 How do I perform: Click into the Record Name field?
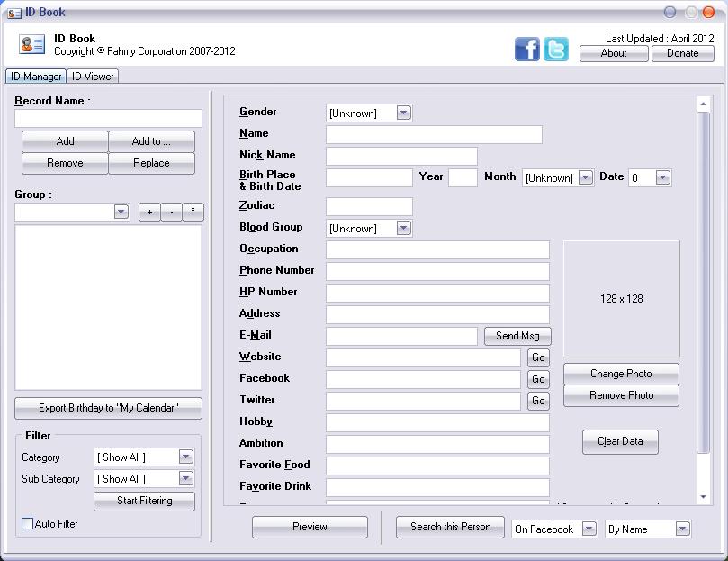[x=108, y=119]
